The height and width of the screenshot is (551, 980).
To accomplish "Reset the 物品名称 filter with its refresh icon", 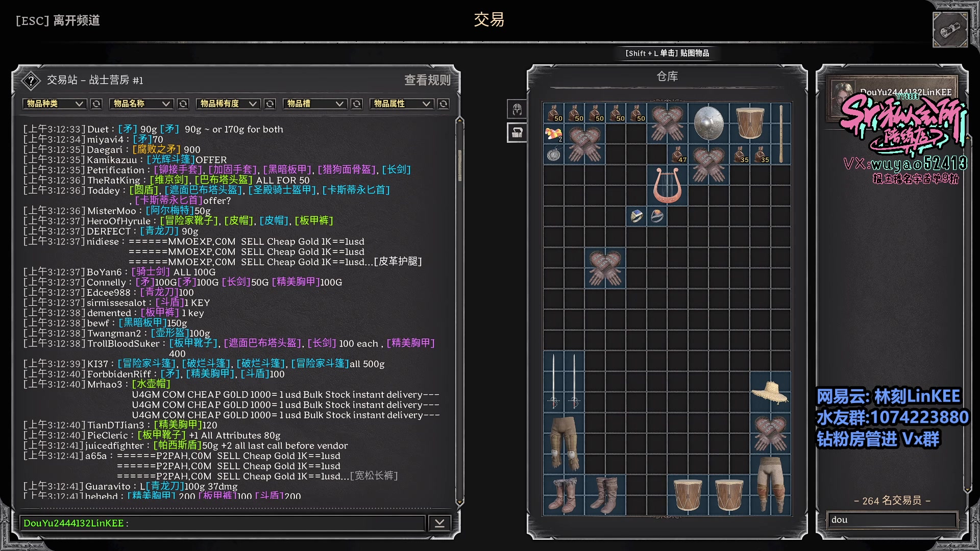I will pyautogui.click(x=183, y=104).
